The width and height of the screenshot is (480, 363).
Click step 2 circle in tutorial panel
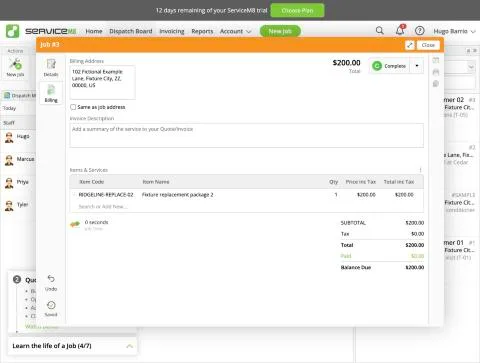point(17,279)
